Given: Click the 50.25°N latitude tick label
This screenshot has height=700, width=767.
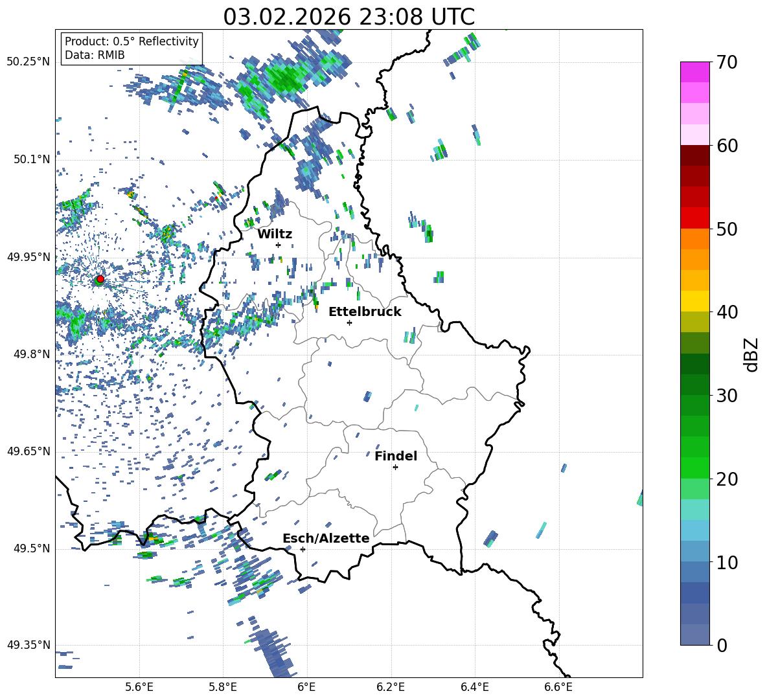Looking at the screenshot, I should click(29, 62).
